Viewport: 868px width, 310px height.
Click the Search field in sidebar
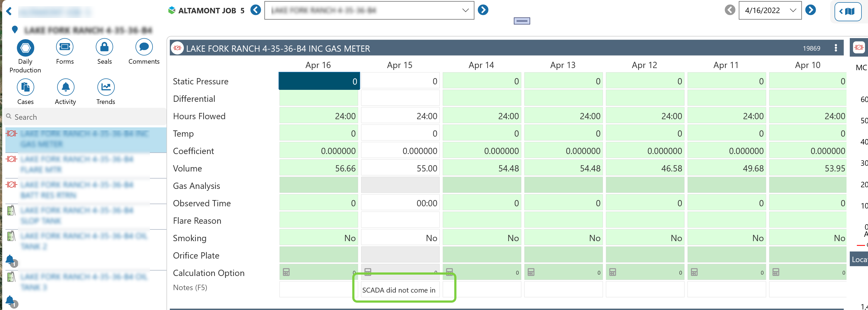coord(84,117)
